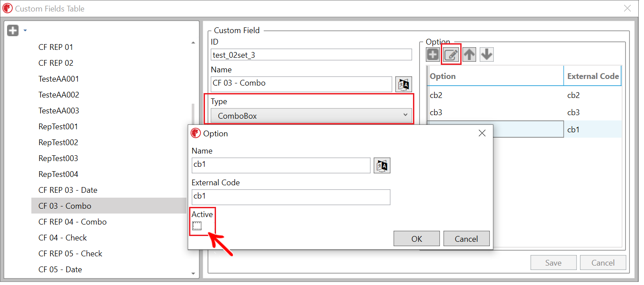Click the edit option pencil icon

[x=451, y=54]
